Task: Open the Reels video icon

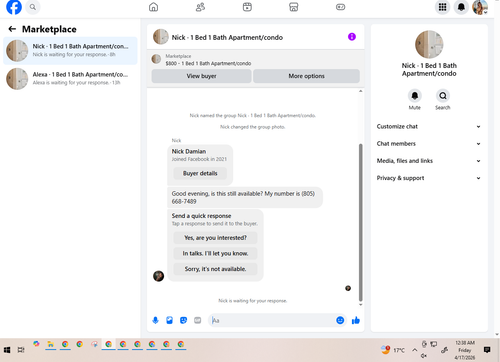Action: click(247, 7)
